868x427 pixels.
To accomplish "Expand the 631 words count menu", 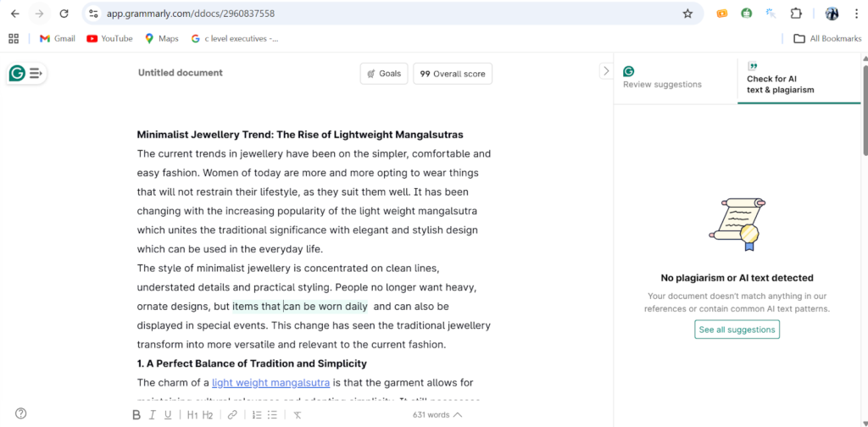I will [x=437, y=414].
